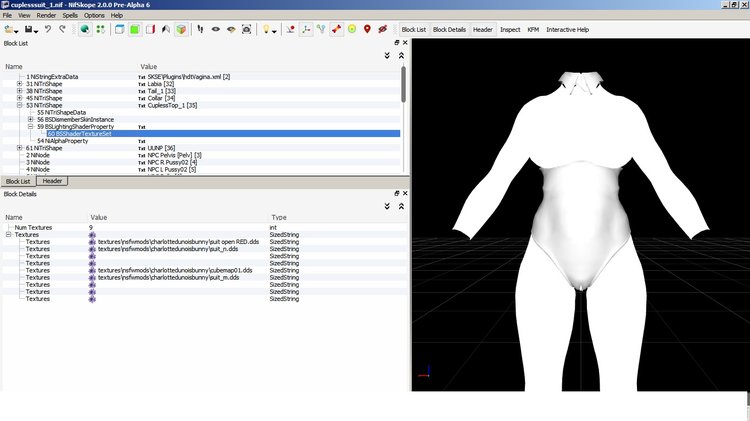This screenshot has height=421, width=750.
Task: Click the Inspect toolbar button
Action: (510, 30)
